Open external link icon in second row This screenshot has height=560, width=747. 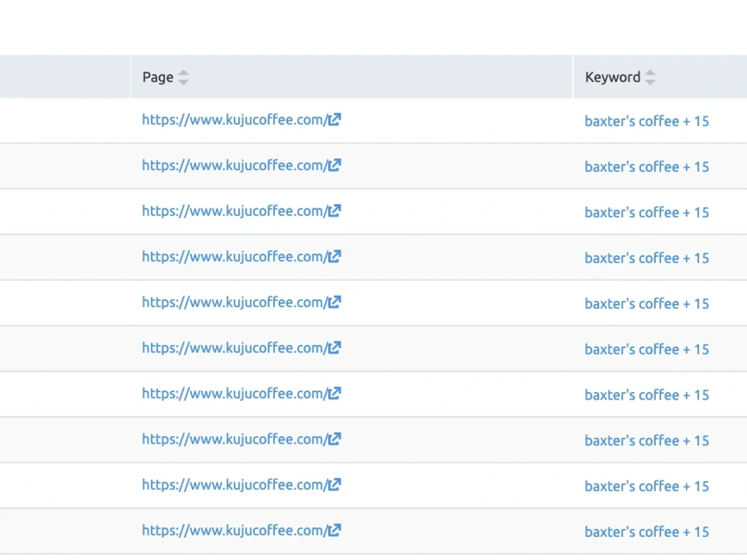(x=335, y=165)
